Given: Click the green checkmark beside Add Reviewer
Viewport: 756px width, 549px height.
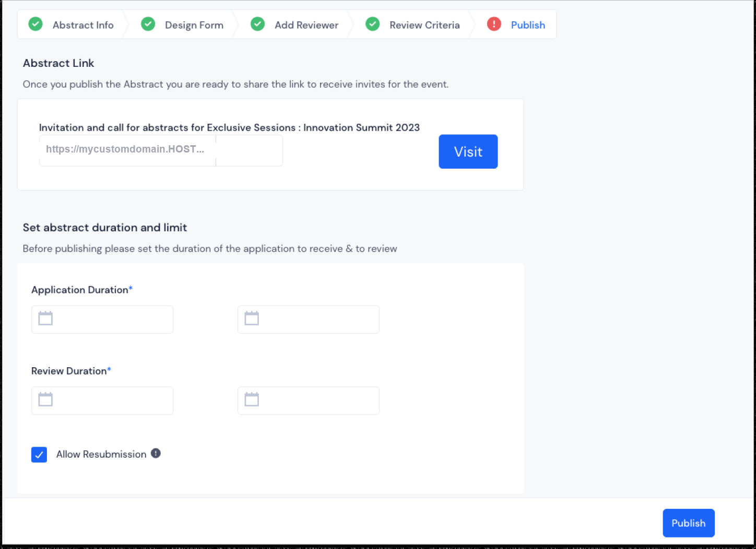Looking at the screenshot, I should pos(258,24).
